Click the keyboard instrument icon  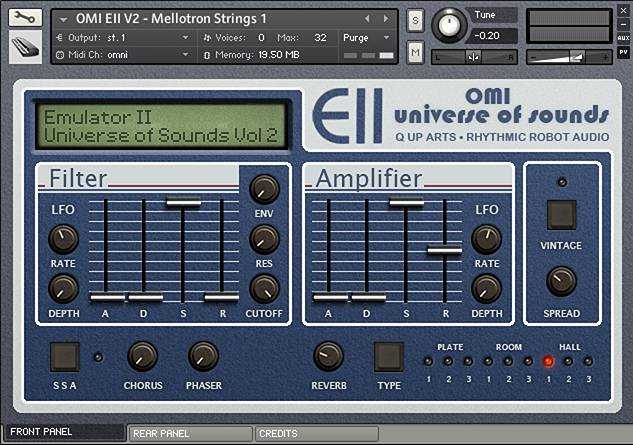25,47
